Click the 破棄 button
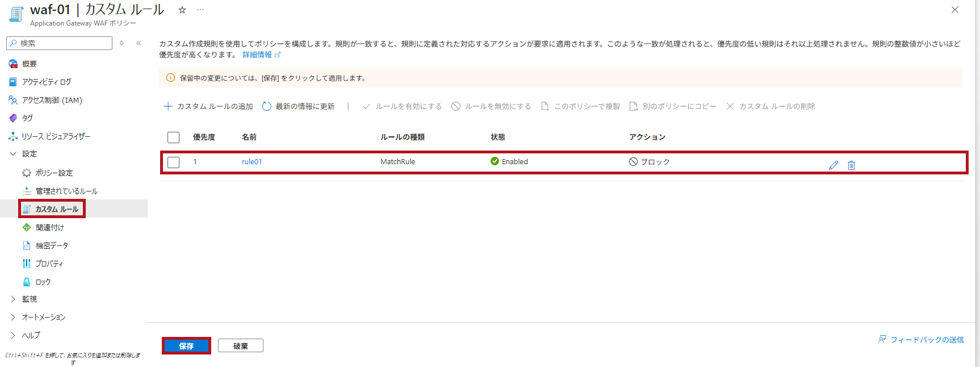980x367 pixels. click(x=240, y=345)
